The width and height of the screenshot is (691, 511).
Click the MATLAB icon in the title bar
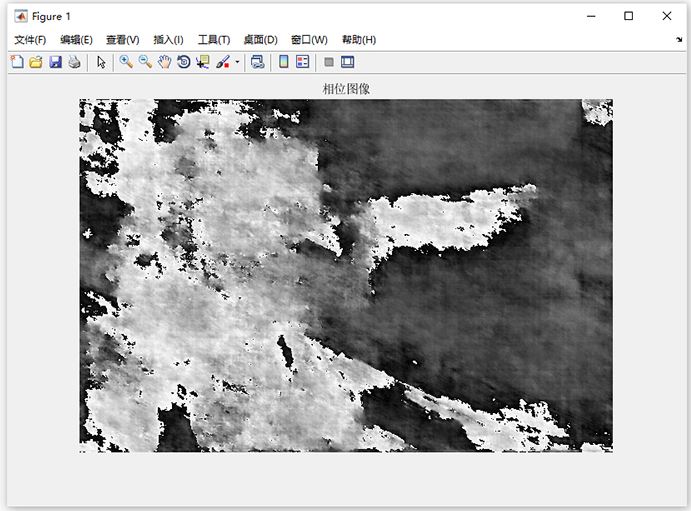pos(21,16)
